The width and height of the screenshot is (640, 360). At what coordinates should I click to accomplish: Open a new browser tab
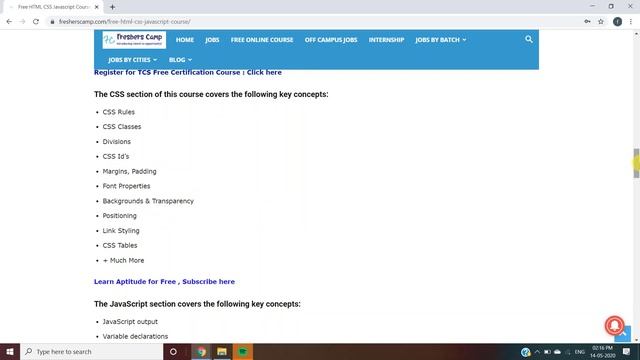tap(112, 7)
